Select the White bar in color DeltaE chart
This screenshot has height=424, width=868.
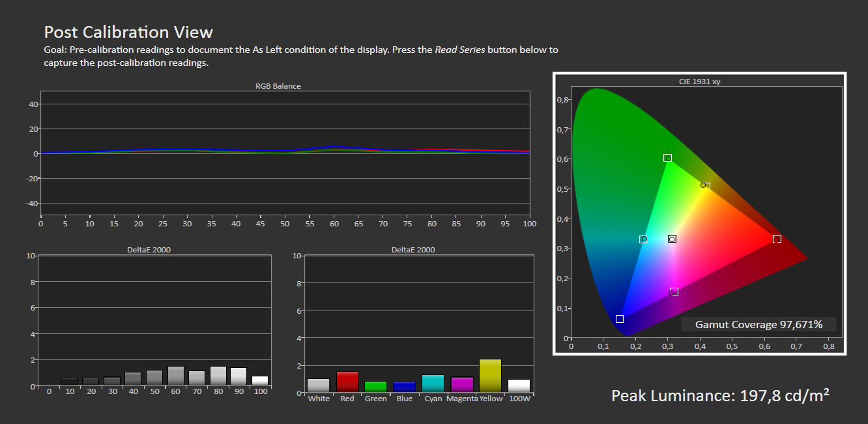[319, 386]
